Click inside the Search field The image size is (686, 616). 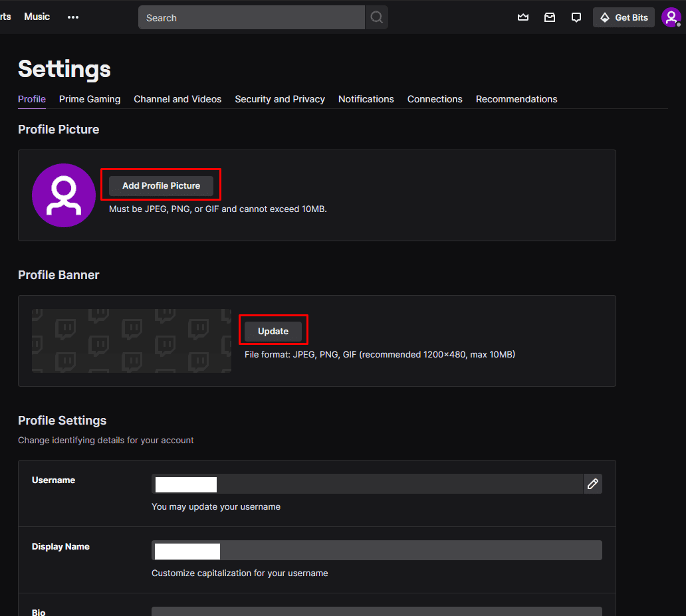coord(251,17)
